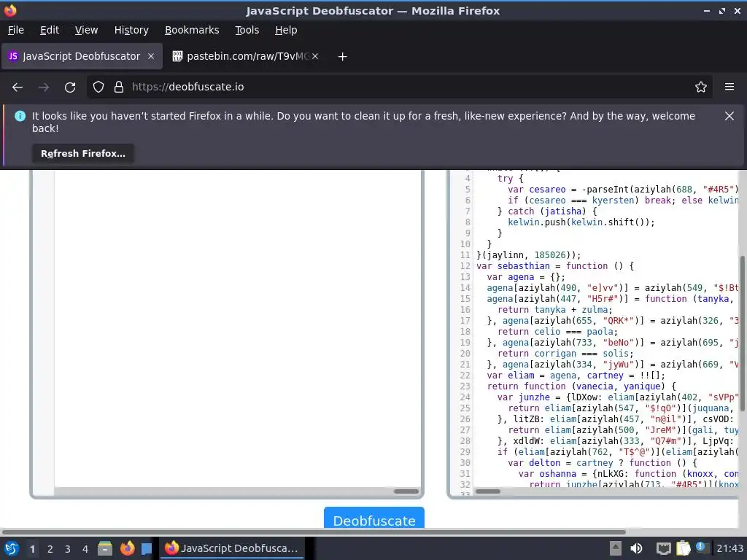Switch to workspace 4 in the taskbar
The width and height of the screenshot is (747, 560).
point(85,549)
